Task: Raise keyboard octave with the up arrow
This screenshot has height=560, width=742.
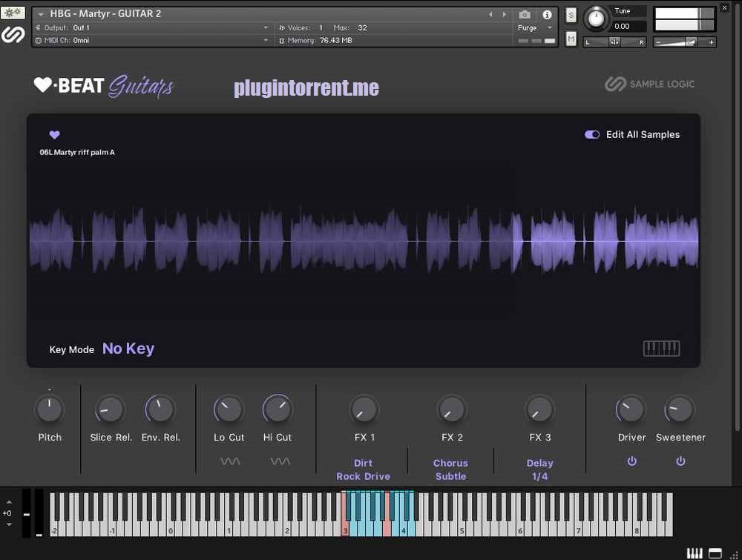Action: coord(9,502)
